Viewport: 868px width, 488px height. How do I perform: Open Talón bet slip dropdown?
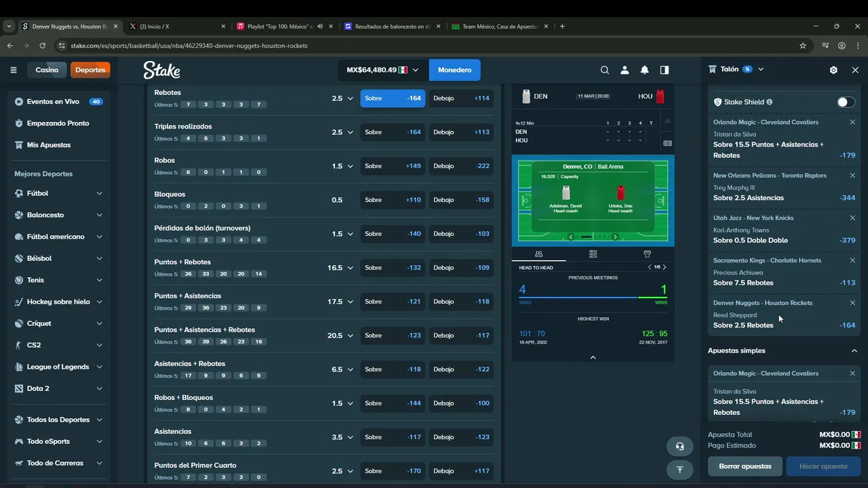click(x=761, y=69)
